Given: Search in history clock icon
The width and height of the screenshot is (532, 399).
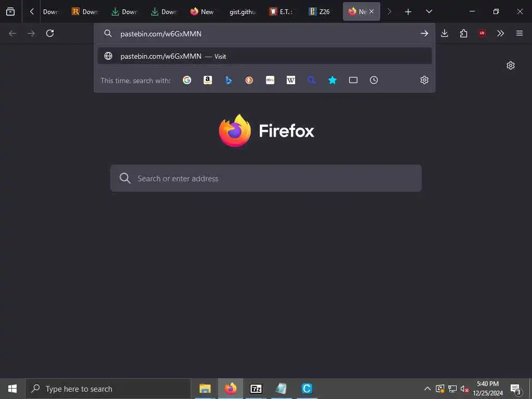Looking at the screenshot, I should coord(374,80).
